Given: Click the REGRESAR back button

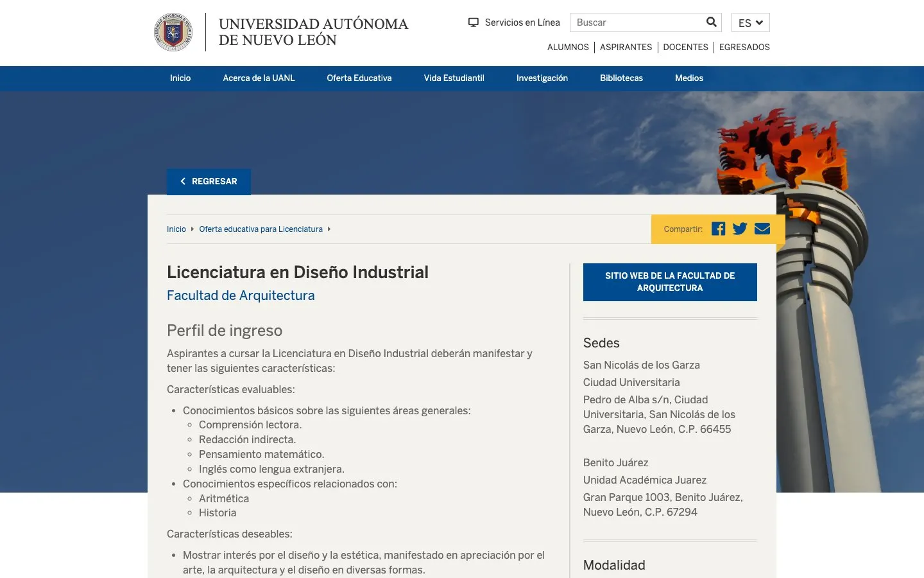Looking at the screenshot, I should (x=209, y=182).
